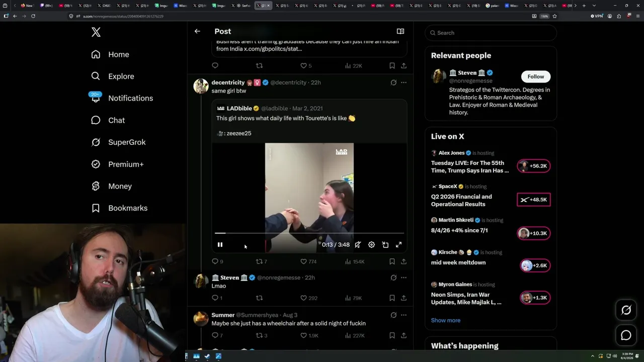
Task: Repost the post with 22K views
Action: click(259, 65)
